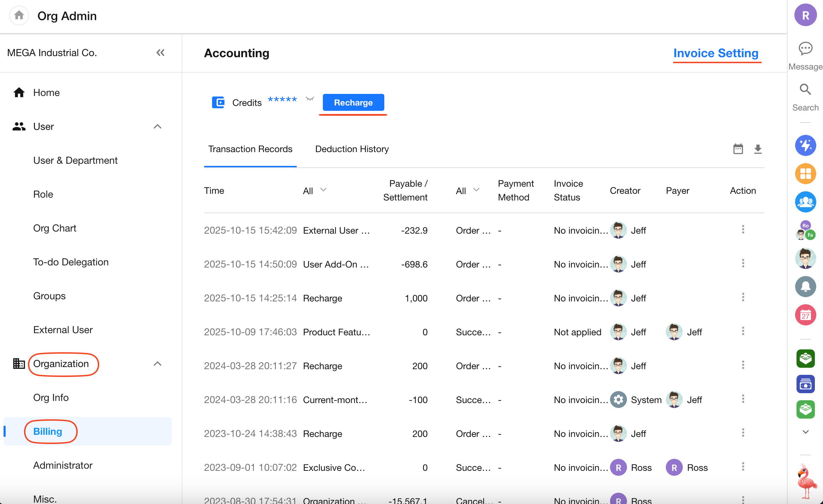Collapse the sidebar with double-chevron icon

tap(160, 53)
